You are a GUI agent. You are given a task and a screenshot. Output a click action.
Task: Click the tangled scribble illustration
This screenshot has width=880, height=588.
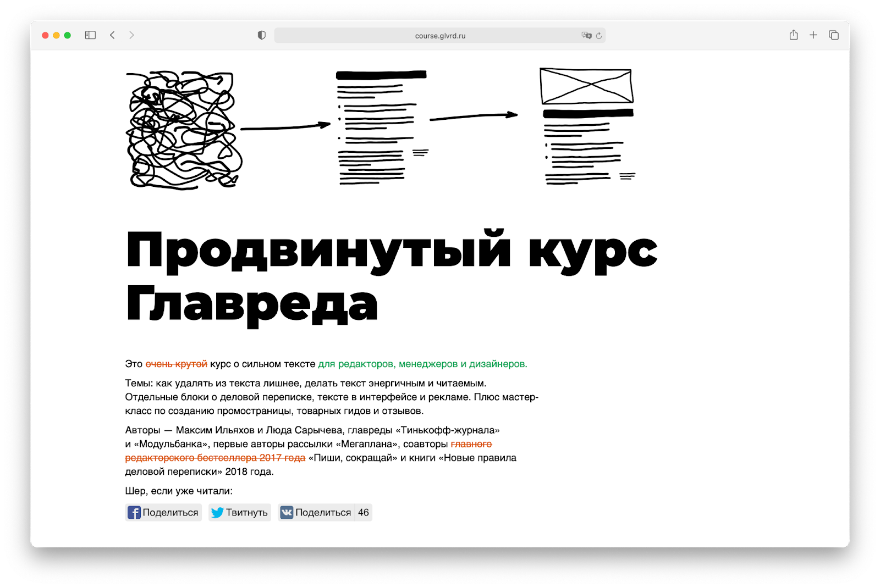point(184,130)
